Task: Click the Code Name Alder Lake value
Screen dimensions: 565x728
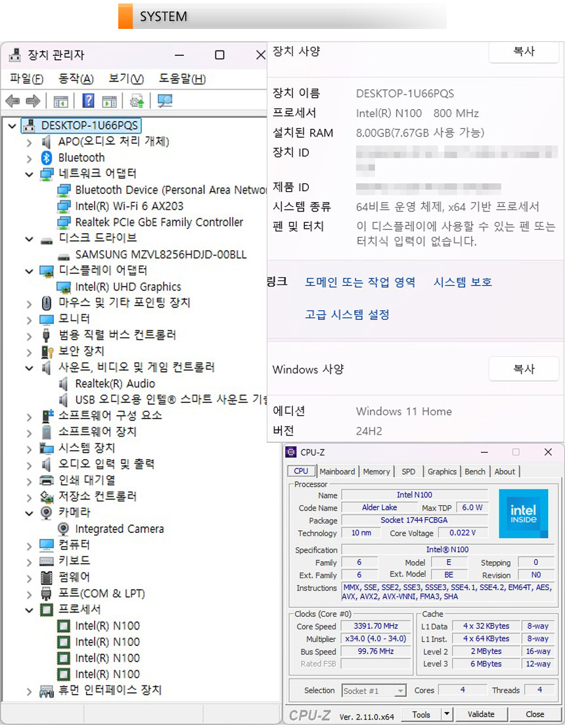Action: 379,507
